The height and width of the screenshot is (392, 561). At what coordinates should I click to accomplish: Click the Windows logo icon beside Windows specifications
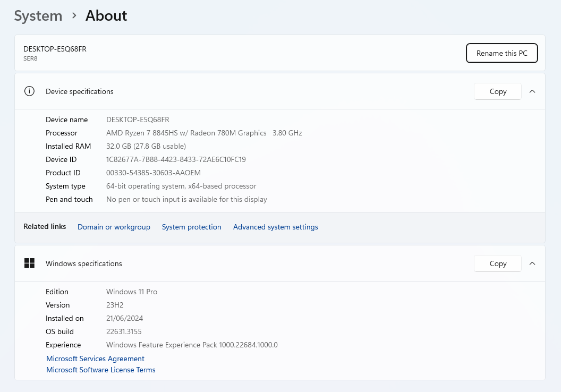coord(29,263)
